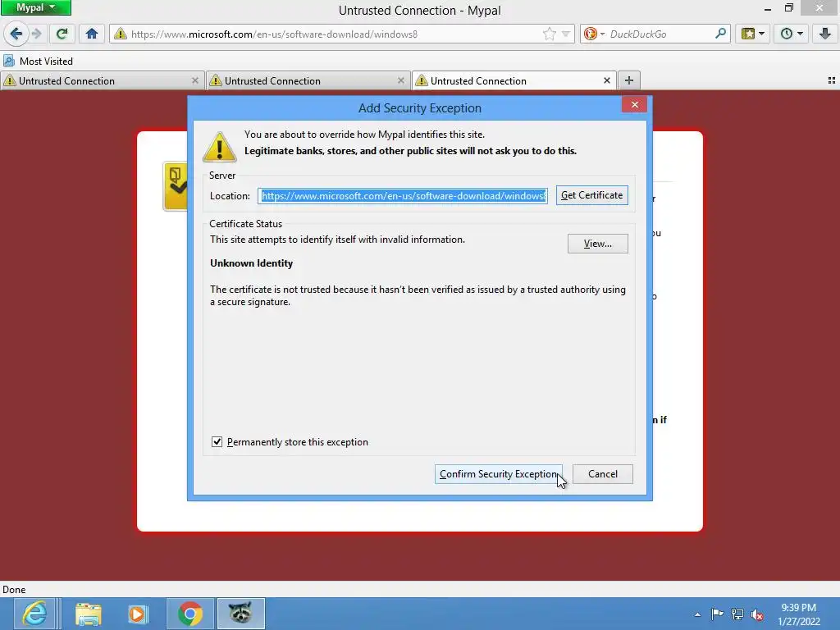
Task: Click the muted volume tray icon
Action: pyautogui.click(x=757, y=615)
